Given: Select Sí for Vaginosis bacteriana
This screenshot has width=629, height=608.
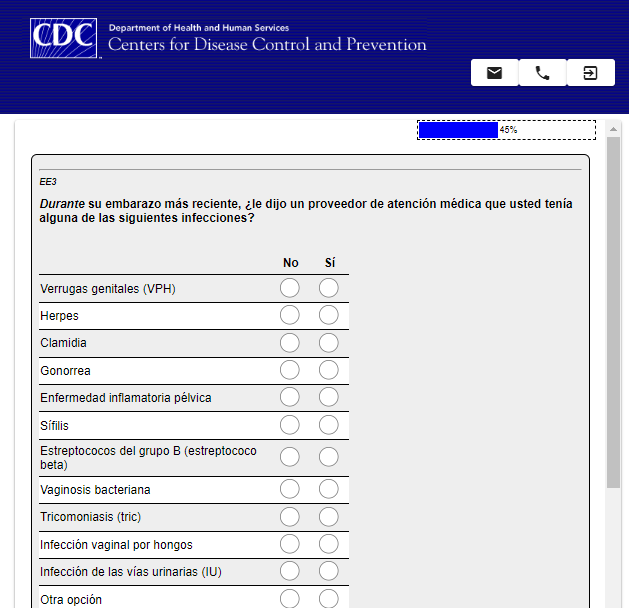Looking at the screenshot, I should [329, 490].
